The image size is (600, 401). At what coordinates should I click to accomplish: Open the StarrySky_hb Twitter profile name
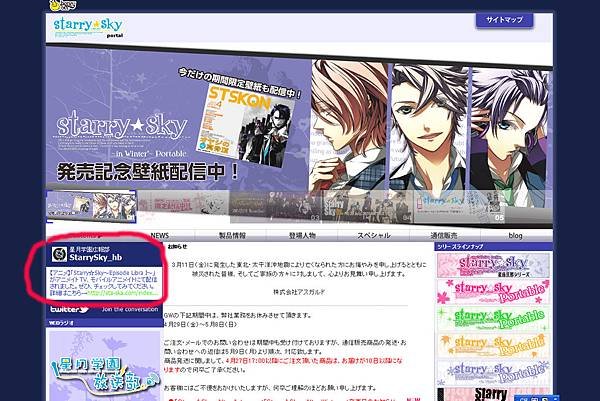[x=96, y=258]
